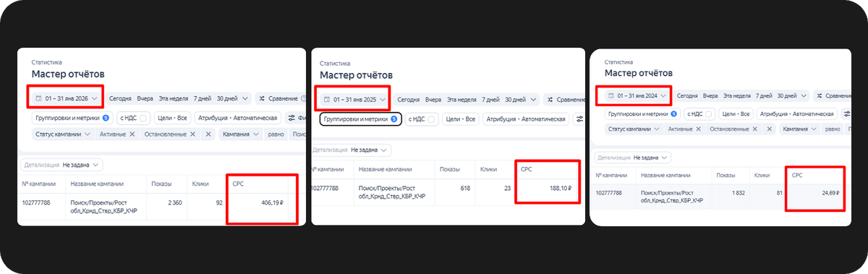Click the Показы column header in the 2026 report
This screenshot has width=868, height=274.
161,184
